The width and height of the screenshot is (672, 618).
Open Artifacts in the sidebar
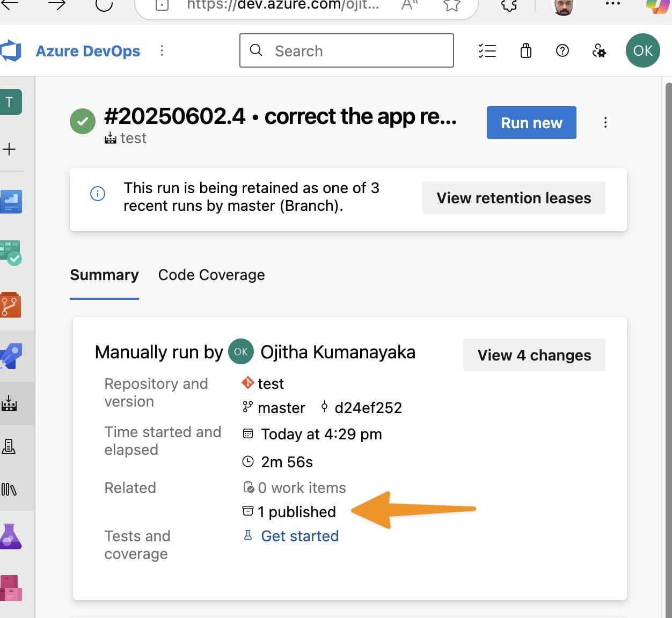(x=11, y=588)
